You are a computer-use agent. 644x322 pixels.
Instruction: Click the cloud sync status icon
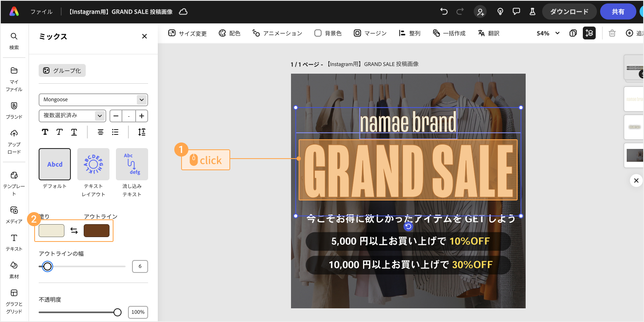point(183,12)
